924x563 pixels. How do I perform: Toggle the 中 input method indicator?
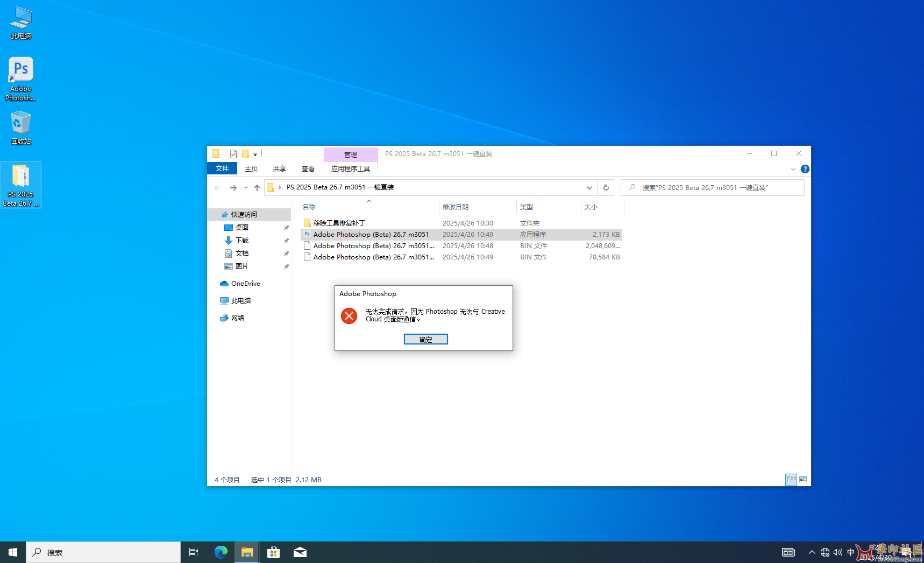850,552
